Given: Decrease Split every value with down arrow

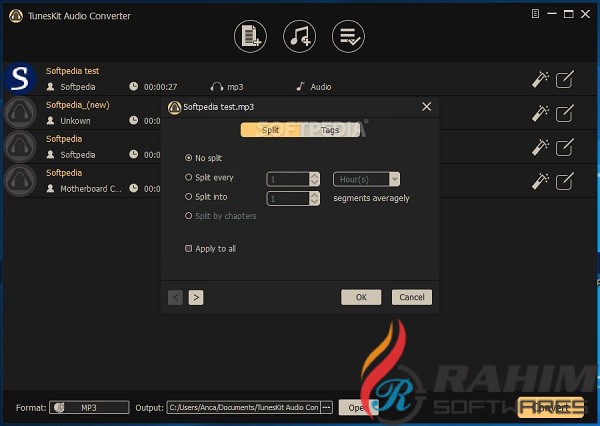Looking at the screenshot, I should 315,183.
